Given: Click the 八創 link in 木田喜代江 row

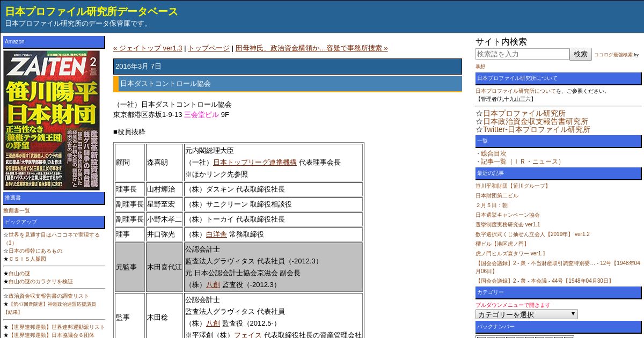Looking at the screenshot, I should [x=213, y=284].
